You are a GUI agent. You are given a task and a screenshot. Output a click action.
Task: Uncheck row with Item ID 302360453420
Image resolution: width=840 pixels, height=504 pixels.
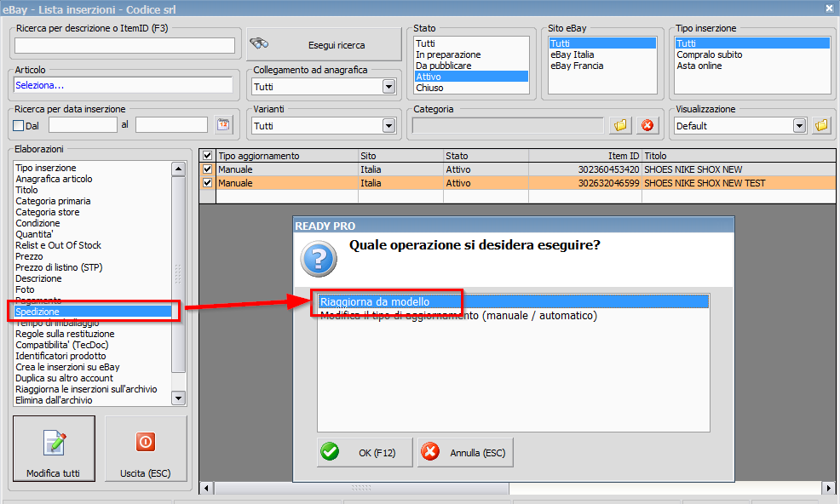pyautogui.click(x=207, y=169)
